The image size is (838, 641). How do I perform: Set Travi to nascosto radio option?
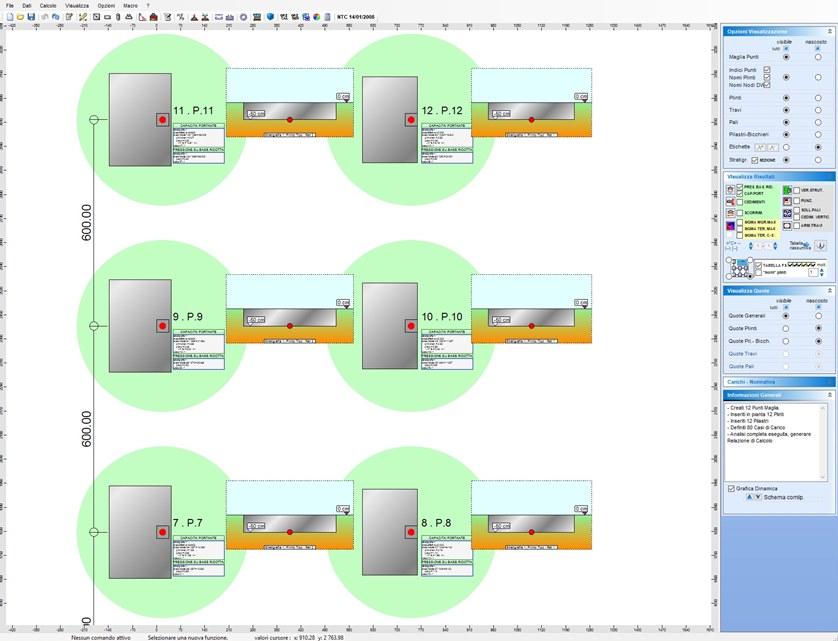818,109
